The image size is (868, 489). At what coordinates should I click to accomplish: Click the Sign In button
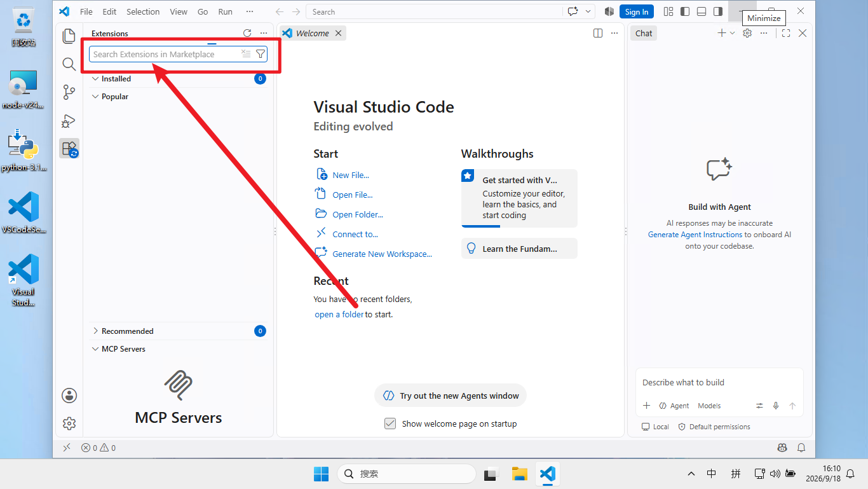[x=637, y=11]
